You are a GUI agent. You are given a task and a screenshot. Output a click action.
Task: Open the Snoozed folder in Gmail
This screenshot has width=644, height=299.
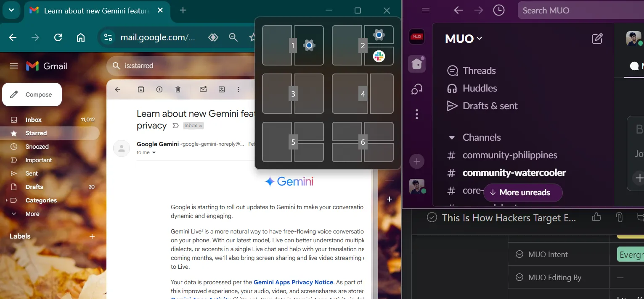[x=50, y=147]
